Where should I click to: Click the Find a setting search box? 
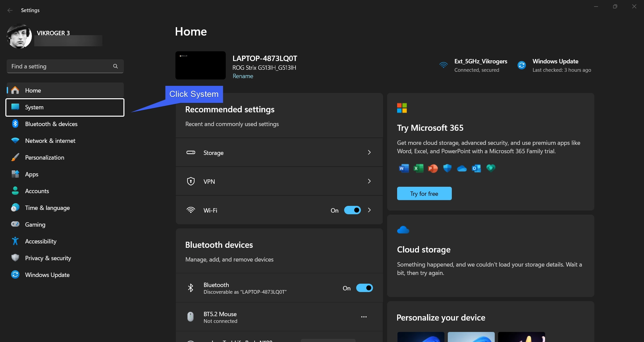tap(65, 66)
